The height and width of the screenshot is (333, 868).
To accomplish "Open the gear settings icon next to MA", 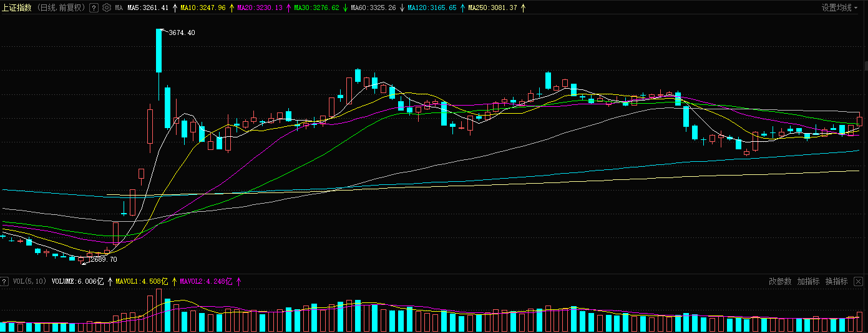I will [106, 8].
